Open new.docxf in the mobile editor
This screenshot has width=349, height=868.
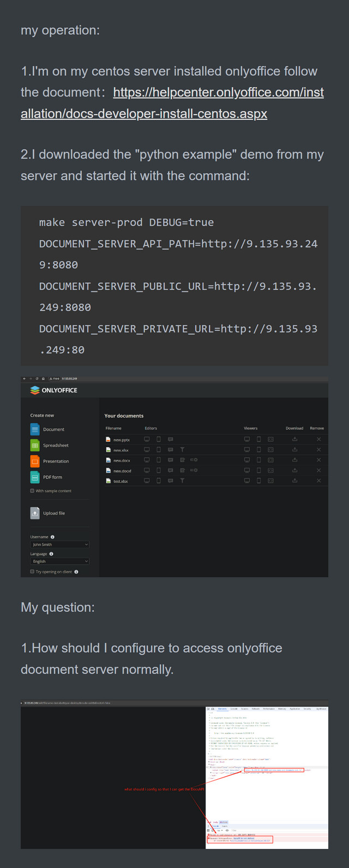point(159,470)
